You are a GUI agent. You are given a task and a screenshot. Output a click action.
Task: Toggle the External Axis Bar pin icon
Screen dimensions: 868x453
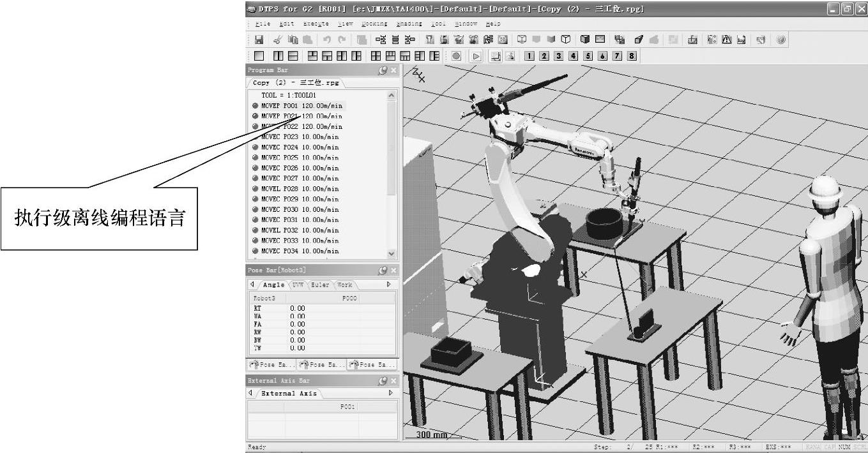(383, 381)
